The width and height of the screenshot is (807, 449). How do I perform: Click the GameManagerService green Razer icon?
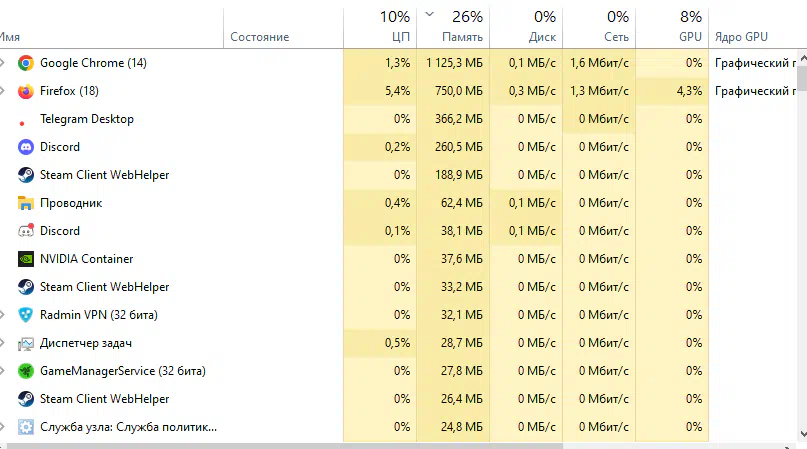pyautogui.click(x=26, y=371)
